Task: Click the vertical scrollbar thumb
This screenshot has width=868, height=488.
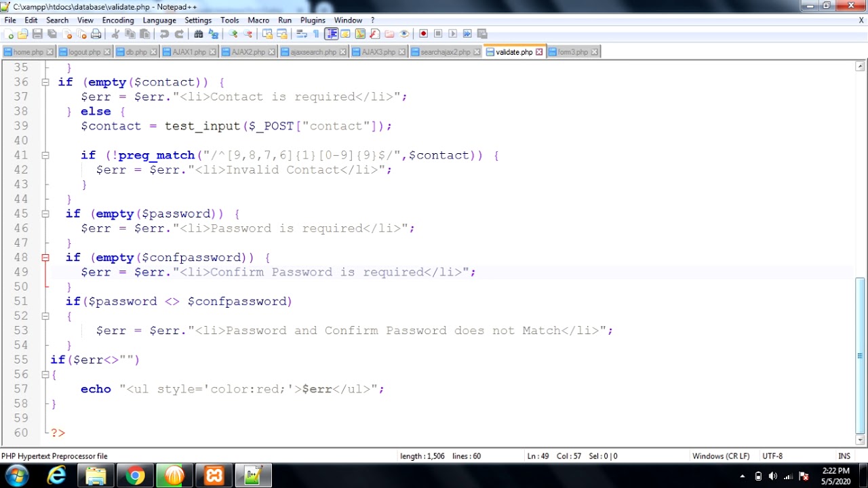Action: pos(860,354)
